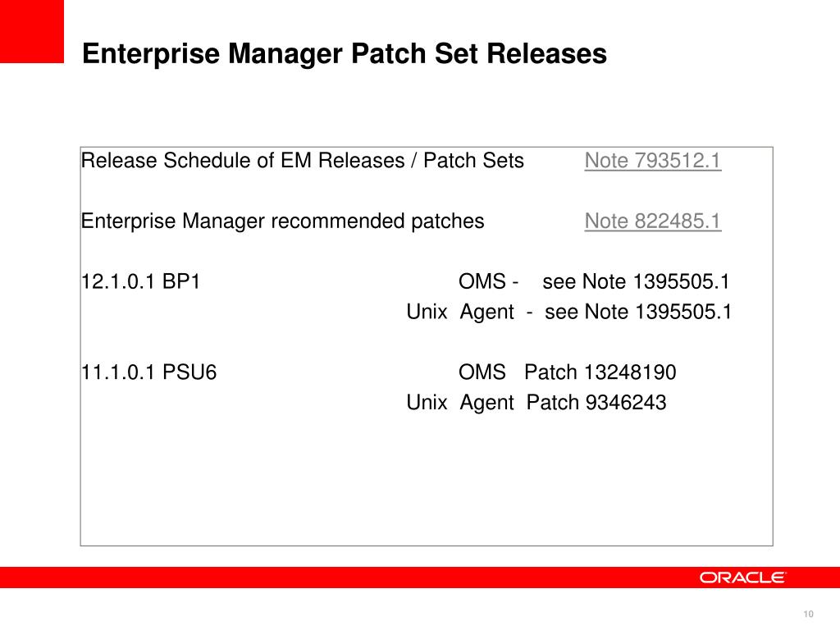Screen dimensions: 840x630
Task: Select the Enterprise Manager Patch Set Releases title
Action: 345,54
